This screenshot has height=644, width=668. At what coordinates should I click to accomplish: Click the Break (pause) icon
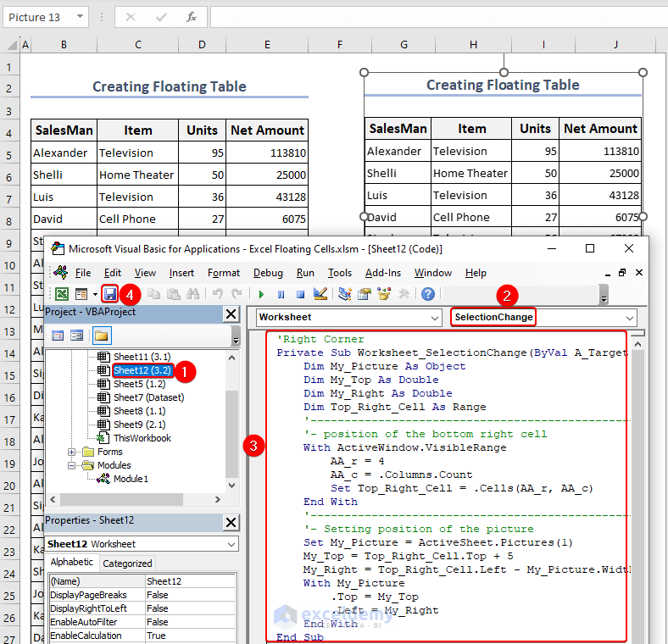tap(281, 294)
